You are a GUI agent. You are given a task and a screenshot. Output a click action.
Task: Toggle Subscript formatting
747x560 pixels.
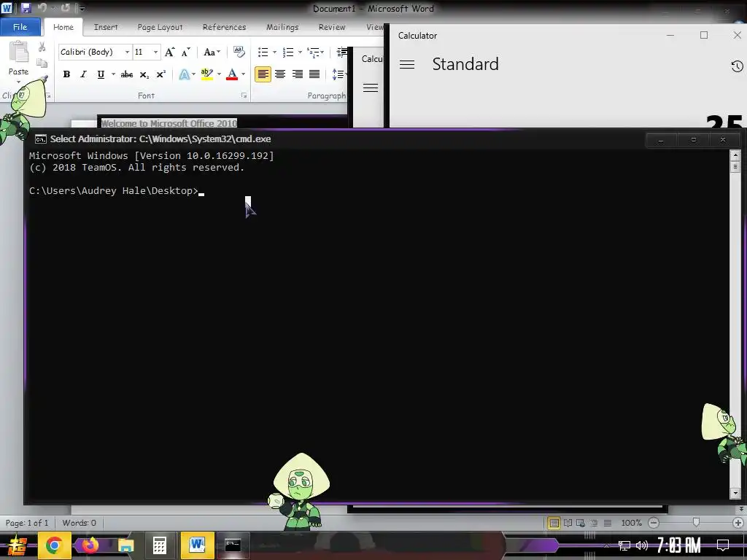pos(144,74)
